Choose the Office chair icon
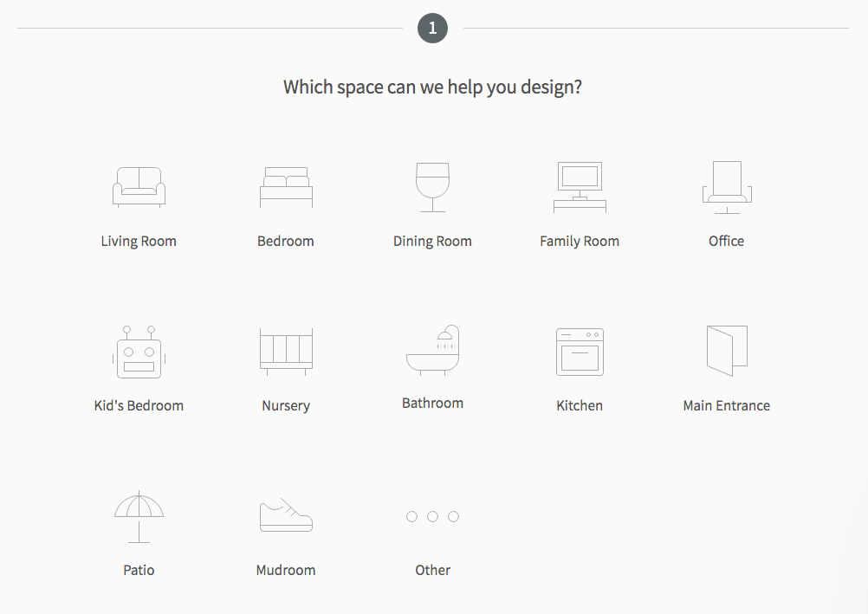Screen dimensions: 868x614 point(727,187)
